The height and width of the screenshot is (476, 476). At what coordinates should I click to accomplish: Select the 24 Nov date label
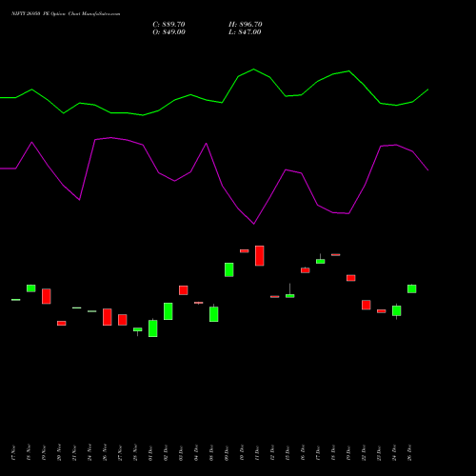[89, 453]
